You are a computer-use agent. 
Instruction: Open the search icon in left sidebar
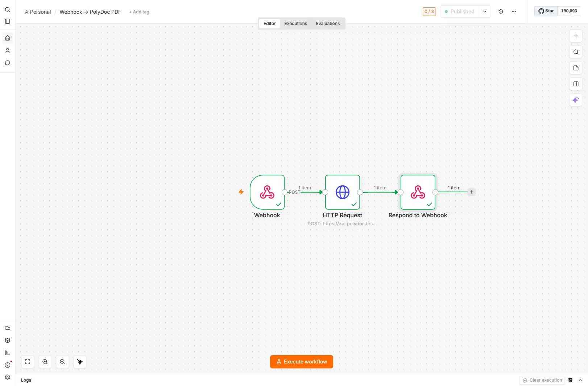[7, 10]
